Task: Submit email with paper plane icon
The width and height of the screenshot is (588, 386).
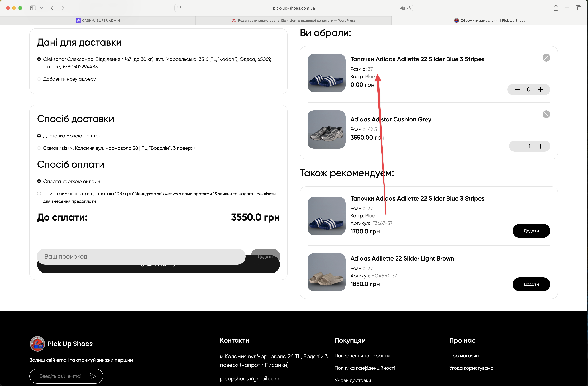Action: tap(93, 376)
